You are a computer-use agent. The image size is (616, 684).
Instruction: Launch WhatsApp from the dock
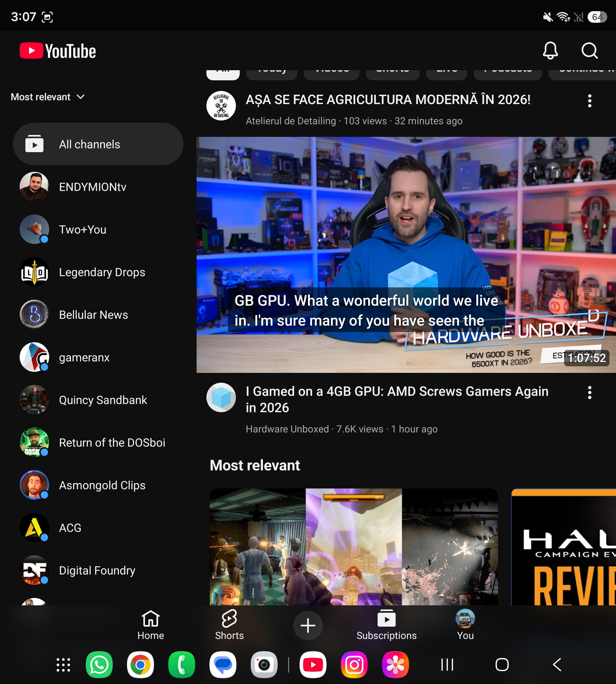point(99,665)
